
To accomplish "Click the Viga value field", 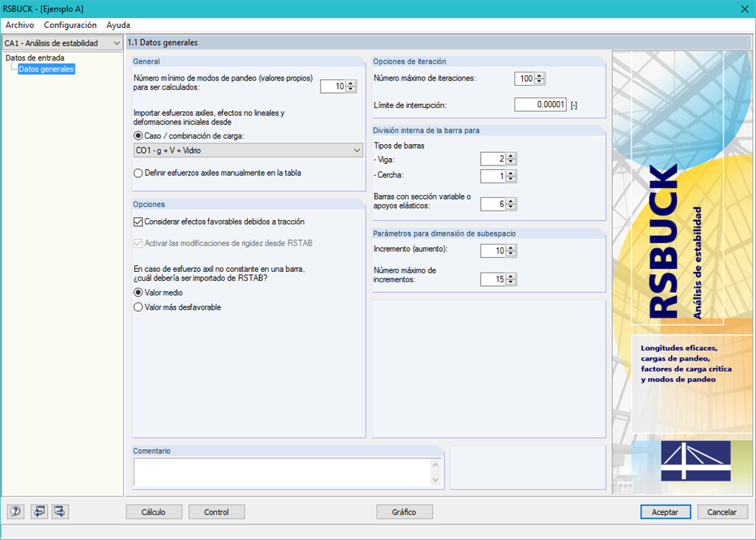I will coord(493,159).
